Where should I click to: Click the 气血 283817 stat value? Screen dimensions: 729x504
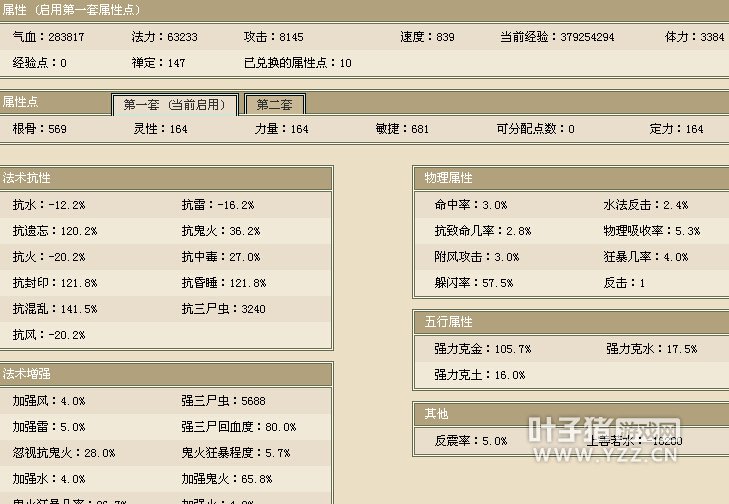click(x=48, y=37)
